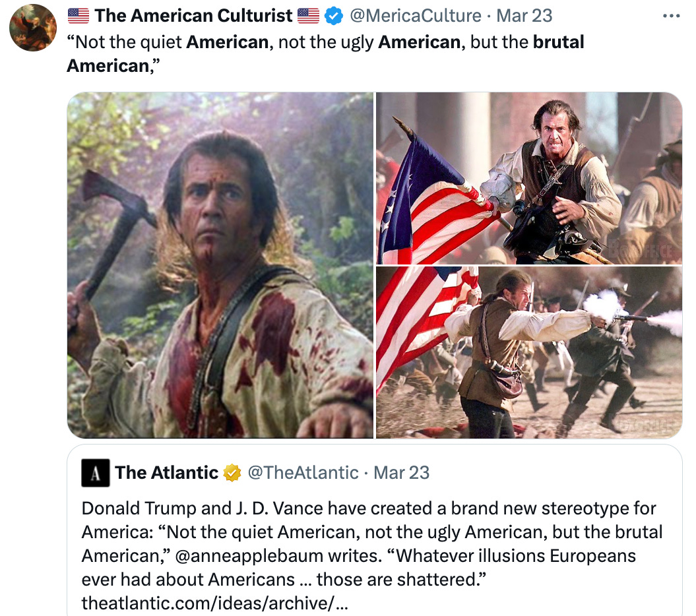Click The Atlantic logo avatar

pos(96,473)
